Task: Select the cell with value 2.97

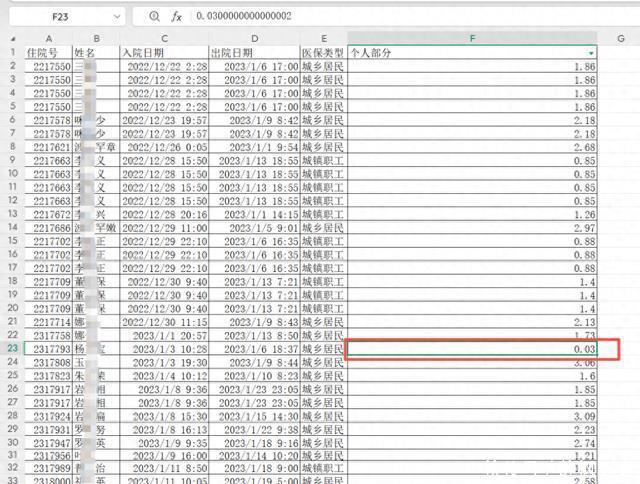Action: coord(472,228)
